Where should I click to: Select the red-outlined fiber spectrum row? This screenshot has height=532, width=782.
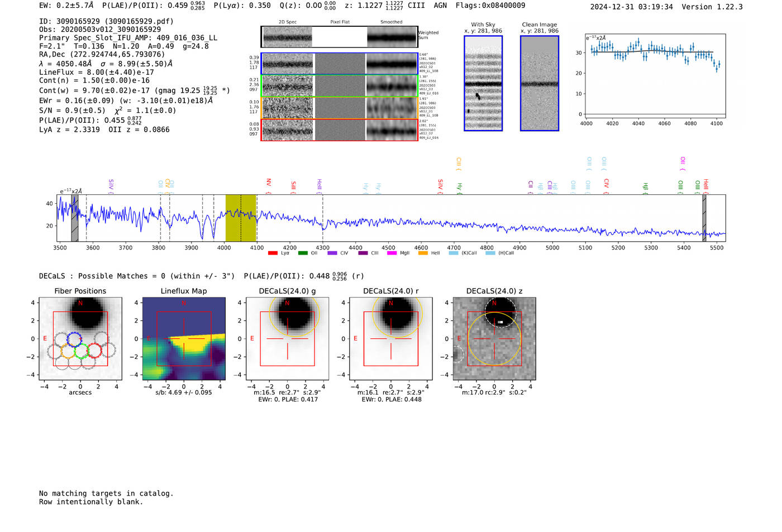340,130
